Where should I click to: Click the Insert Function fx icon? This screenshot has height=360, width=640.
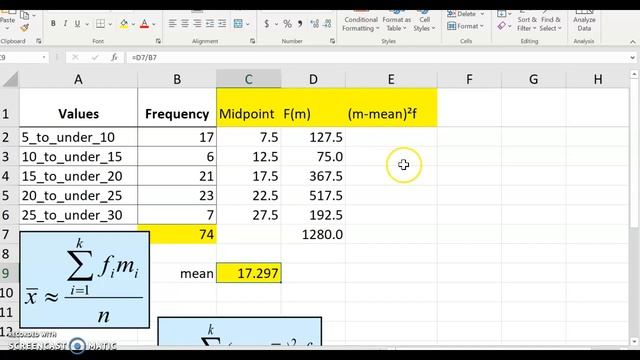(115, 58)
